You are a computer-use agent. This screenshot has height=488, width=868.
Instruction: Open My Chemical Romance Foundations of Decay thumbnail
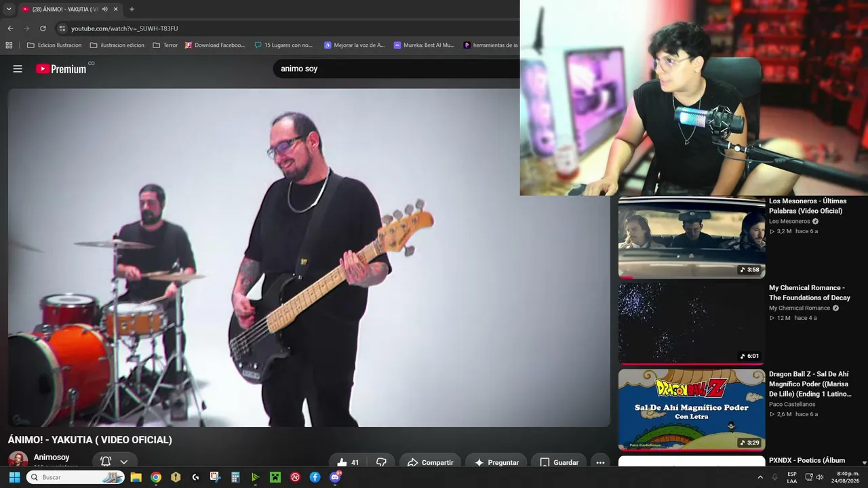pyautogui.click(x=692, y=323)
